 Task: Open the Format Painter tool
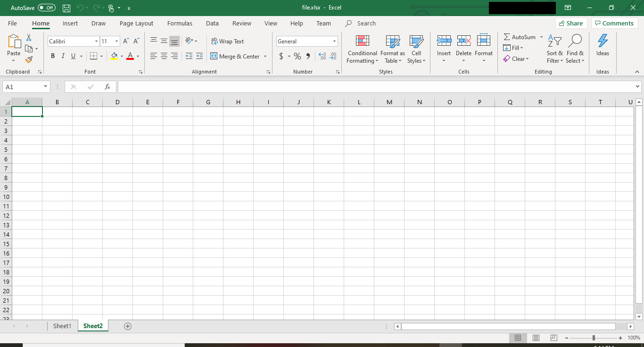coord(28,59)
